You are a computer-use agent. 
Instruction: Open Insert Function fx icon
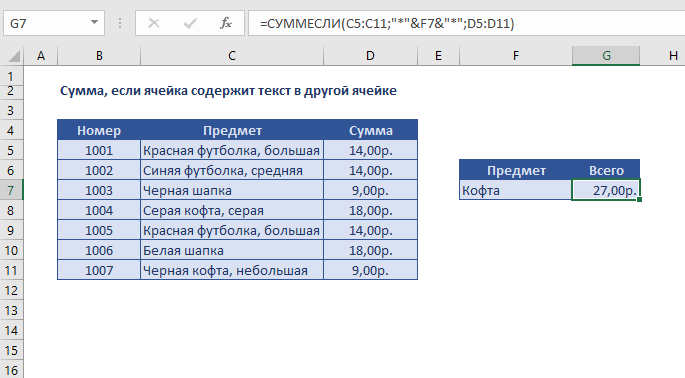pyautogui.click(x=226, y=23)
